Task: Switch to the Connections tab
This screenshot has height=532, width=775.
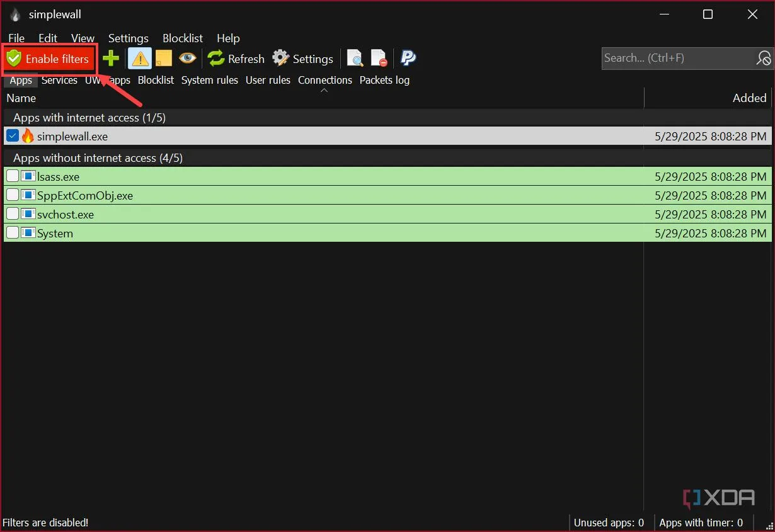Action: pos(325,80)
